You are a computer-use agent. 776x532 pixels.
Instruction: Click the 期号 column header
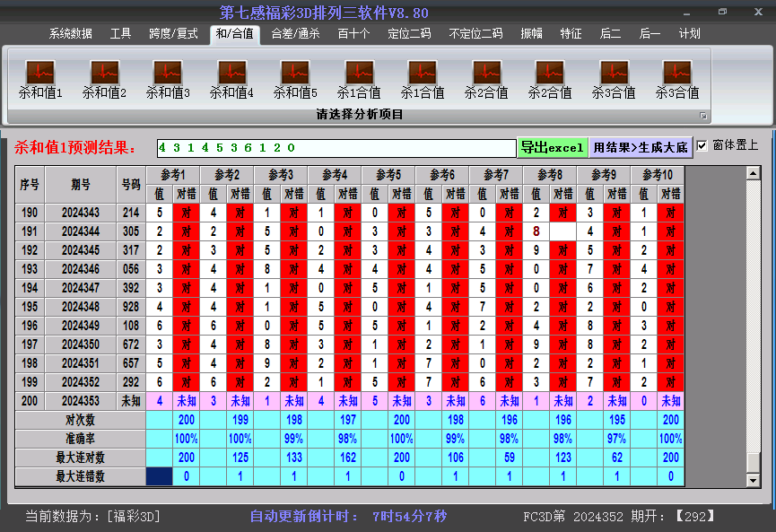point(81,185)
